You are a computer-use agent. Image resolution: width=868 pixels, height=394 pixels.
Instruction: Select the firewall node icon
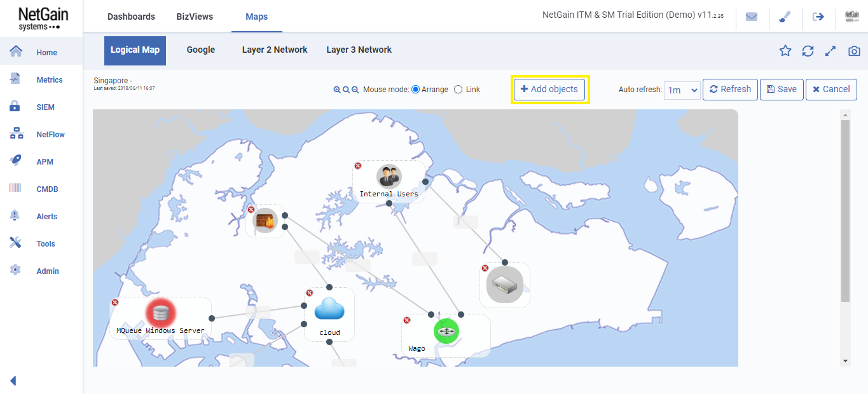point(265,221)
